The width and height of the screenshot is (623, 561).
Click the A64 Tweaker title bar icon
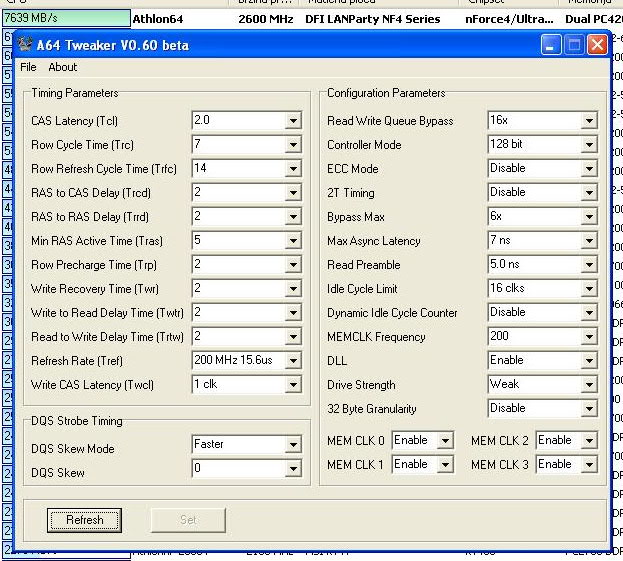(x=25, y=45)
